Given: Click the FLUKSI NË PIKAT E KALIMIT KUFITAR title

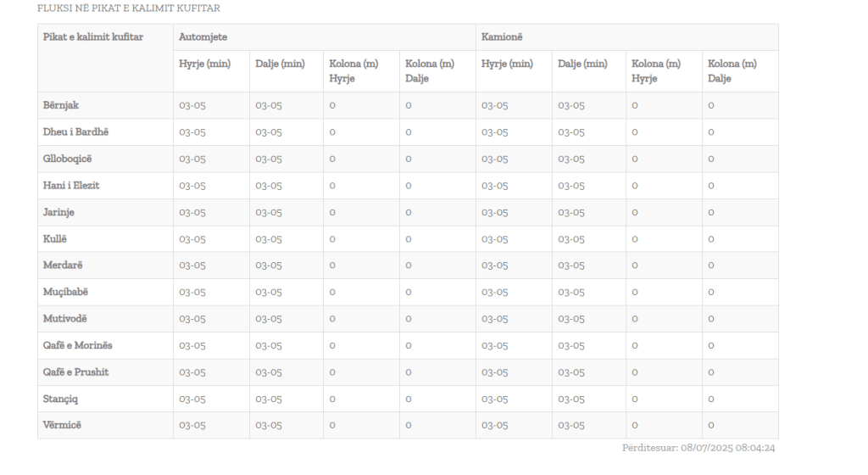Looking at the screenshot, I should tap(129, 8).
